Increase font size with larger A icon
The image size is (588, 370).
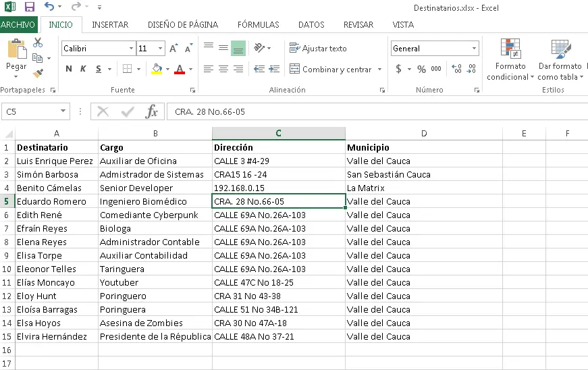173,49
